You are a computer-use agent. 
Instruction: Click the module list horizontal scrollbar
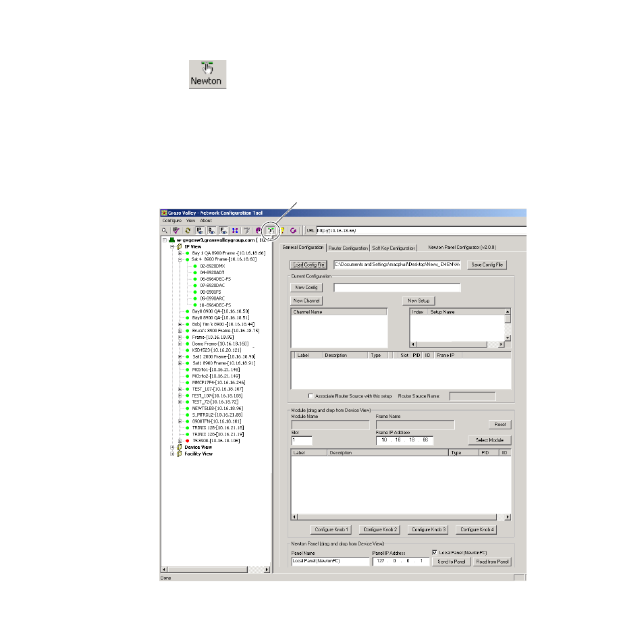tap(401, 517)
